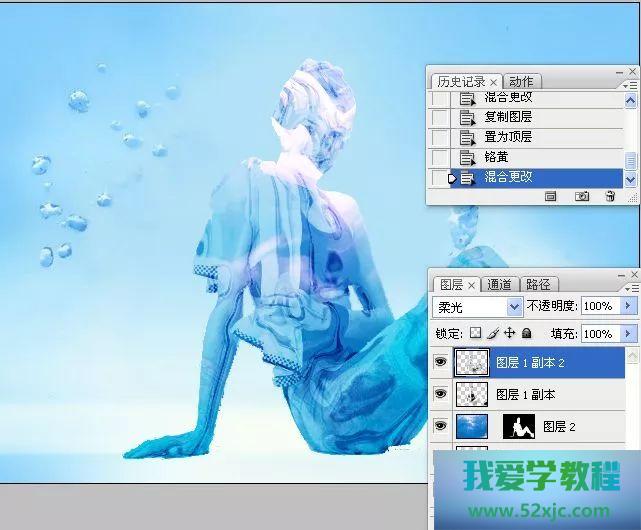Toggle visibility of 图层 1 副本 layer

tap(440, 394)
